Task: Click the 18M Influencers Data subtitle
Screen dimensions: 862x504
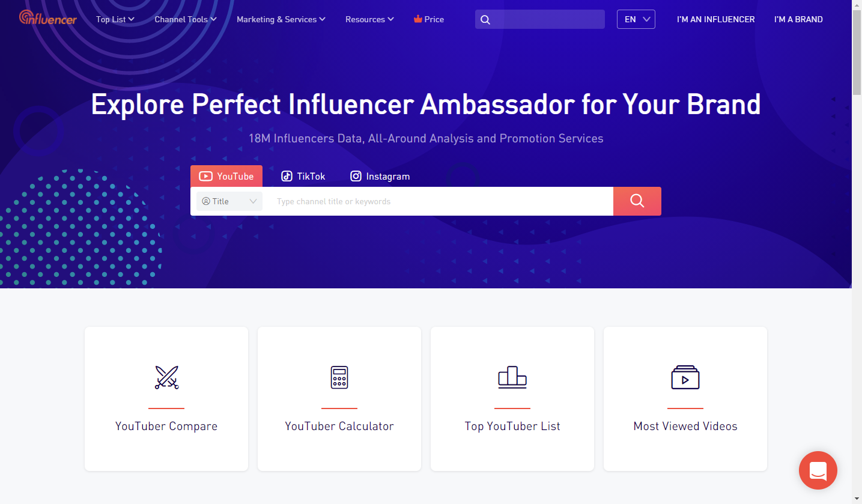Action: tap(426, 138)
